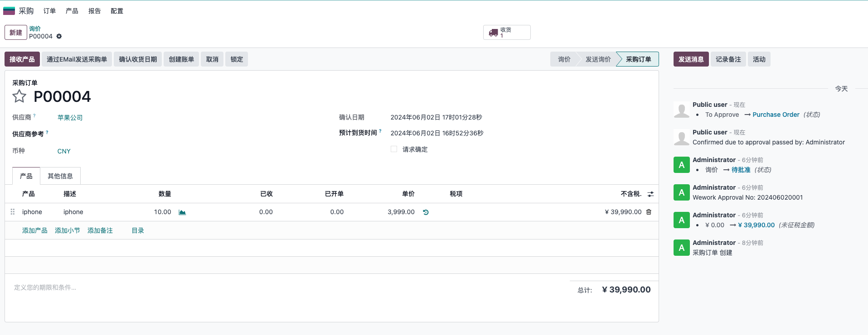868x335 pixels.
Task: Select the 产品 tab in the order form
Action: coord(26,176)
